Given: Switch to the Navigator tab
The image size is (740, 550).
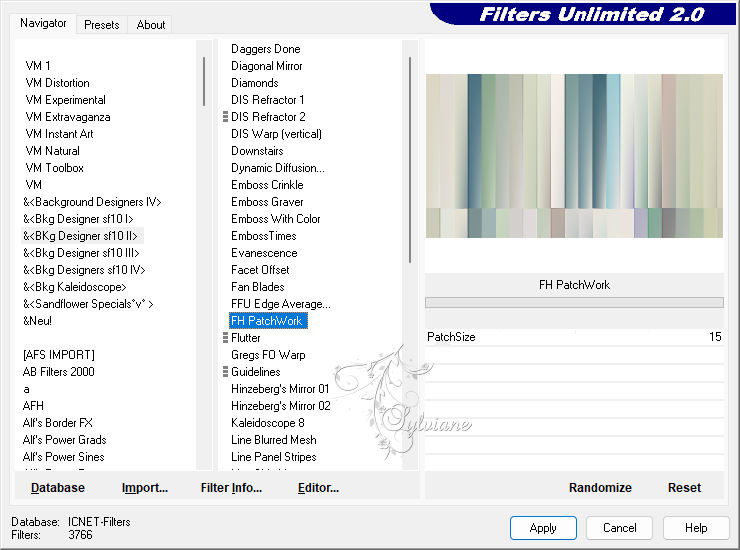Looking at the screenshot, I should click(43, 23).
